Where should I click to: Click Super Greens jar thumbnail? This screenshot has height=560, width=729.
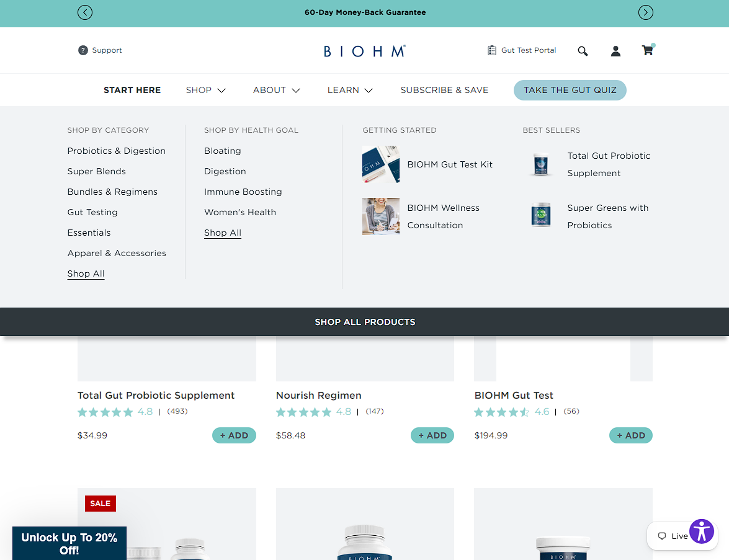point(541,215)
